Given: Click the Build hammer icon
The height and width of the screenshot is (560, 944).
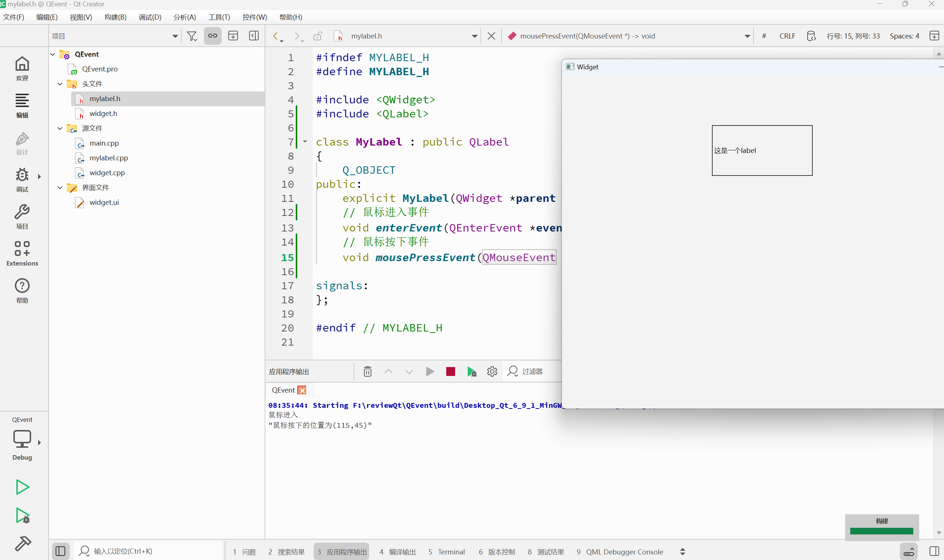Looking at the screenshot, I should point(23,543).
